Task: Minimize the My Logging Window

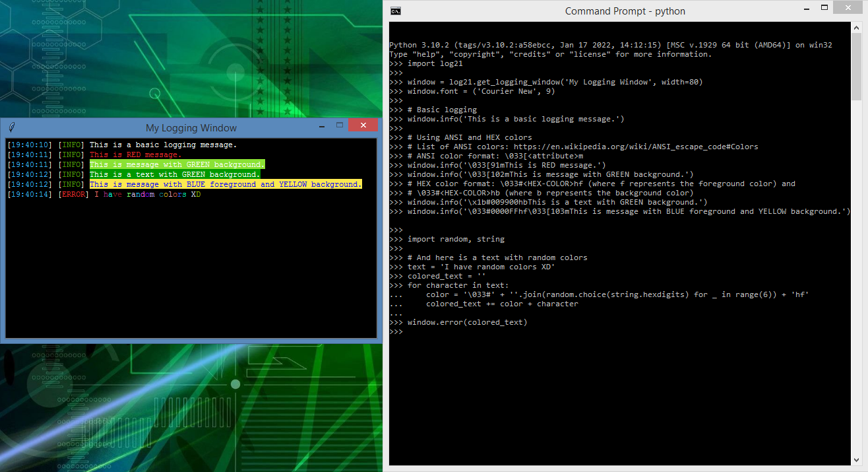Action: pos(321,125)
